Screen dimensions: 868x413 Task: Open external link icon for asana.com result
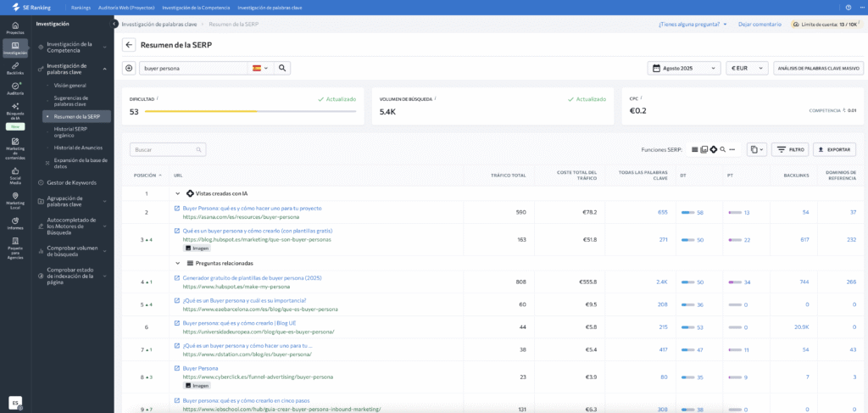coord(177,208)
